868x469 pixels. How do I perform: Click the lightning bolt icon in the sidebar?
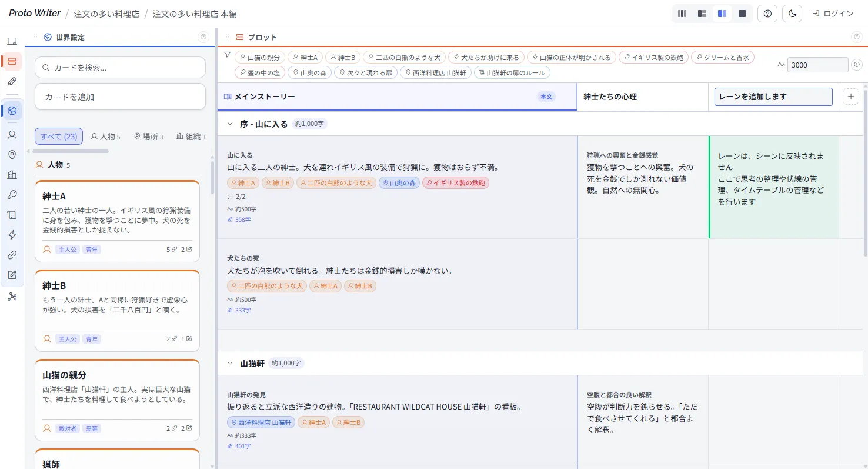12,234
